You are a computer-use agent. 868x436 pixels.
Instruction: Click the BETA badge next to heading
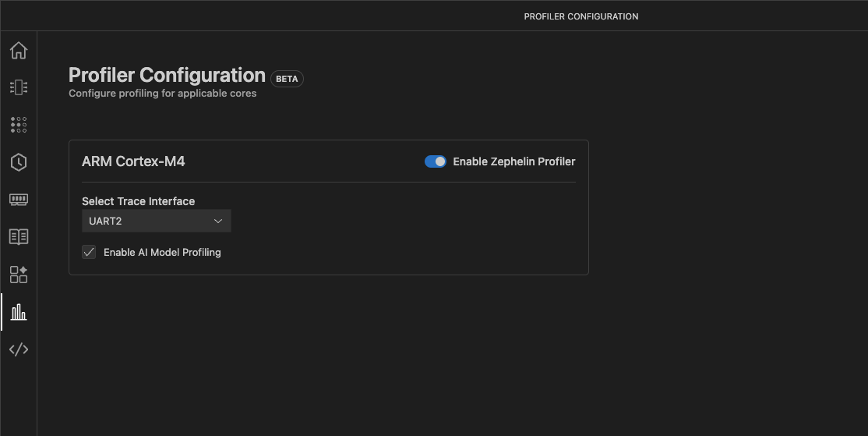click(x=287, y=79)
